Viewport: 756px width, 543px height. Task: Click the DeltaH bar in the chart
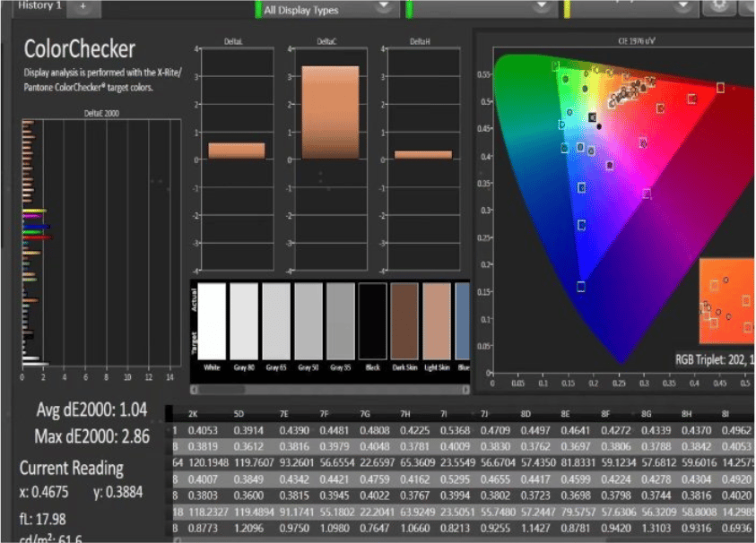[423, 155]
